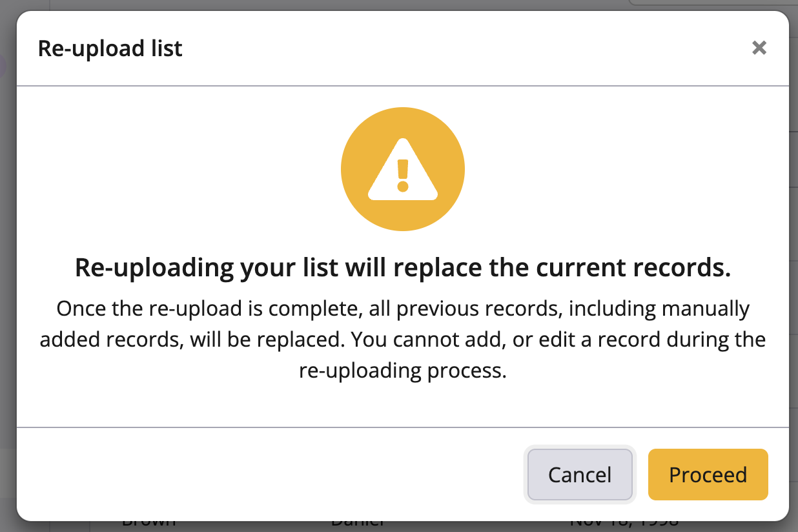This screenshot has height=532, width=798.
Task: Click the final line "re-uploading process."
Action: click(x=403, y=371)
